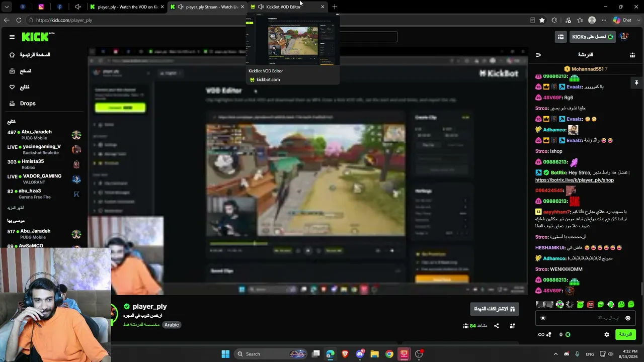Open the Windows Start menu
The width and height of the screenshot is (644, 362).
(225, 354)
